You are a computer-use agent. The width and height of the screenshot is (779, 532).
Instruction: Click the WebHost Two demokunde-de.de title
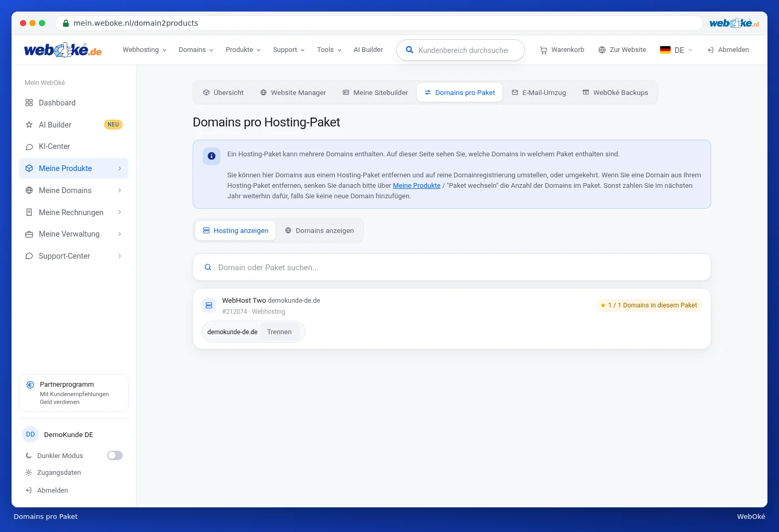(271, 301)
